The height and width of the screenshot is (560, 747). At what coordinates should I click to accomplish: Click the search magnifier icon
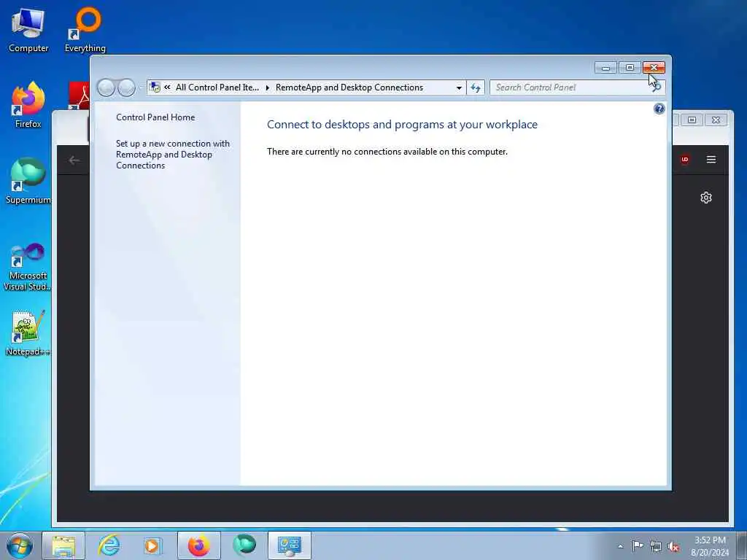[x=657, y=87]
